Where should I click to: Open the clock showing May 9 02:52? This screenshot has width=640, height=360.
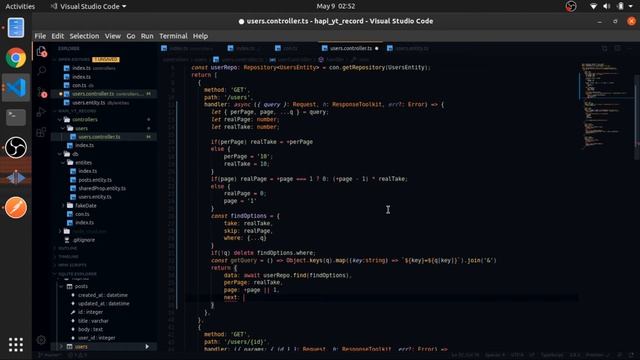[x=336, y=6]
